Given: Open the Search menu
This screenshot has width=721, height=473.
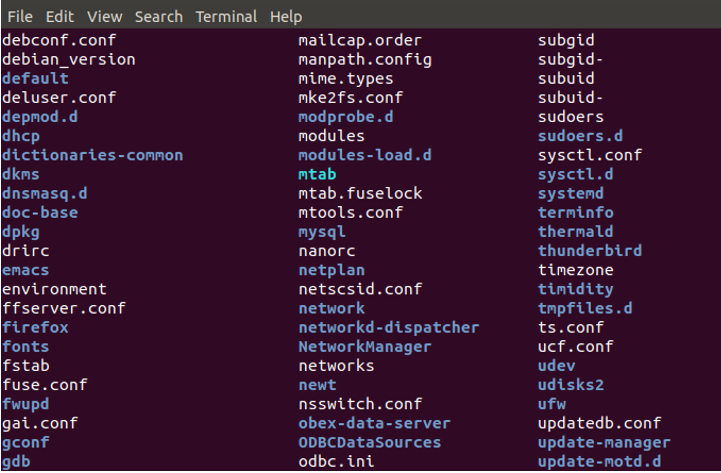Looking at the screenshot, I should 158,17.
